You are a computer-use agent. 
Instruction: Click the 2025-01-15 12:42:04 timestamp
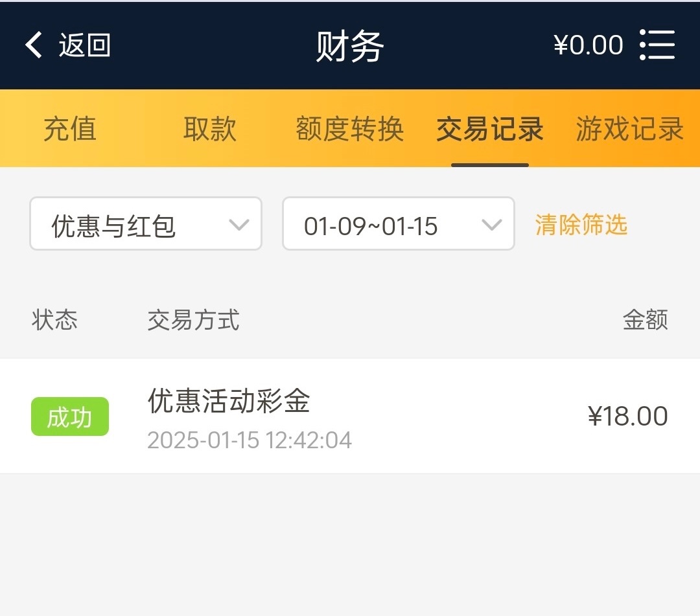[x=250, y=440]
